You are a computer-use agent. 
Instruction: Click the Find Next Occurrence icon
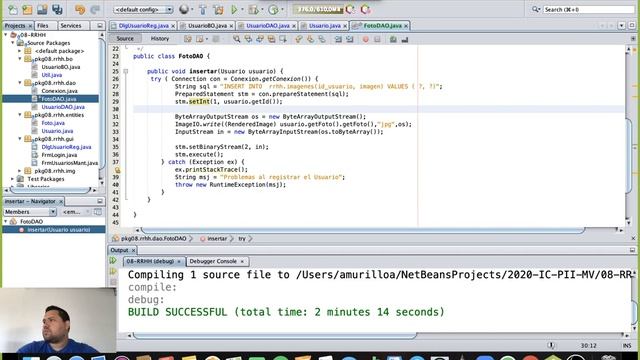pyautogui.click(x=260, y=39)
